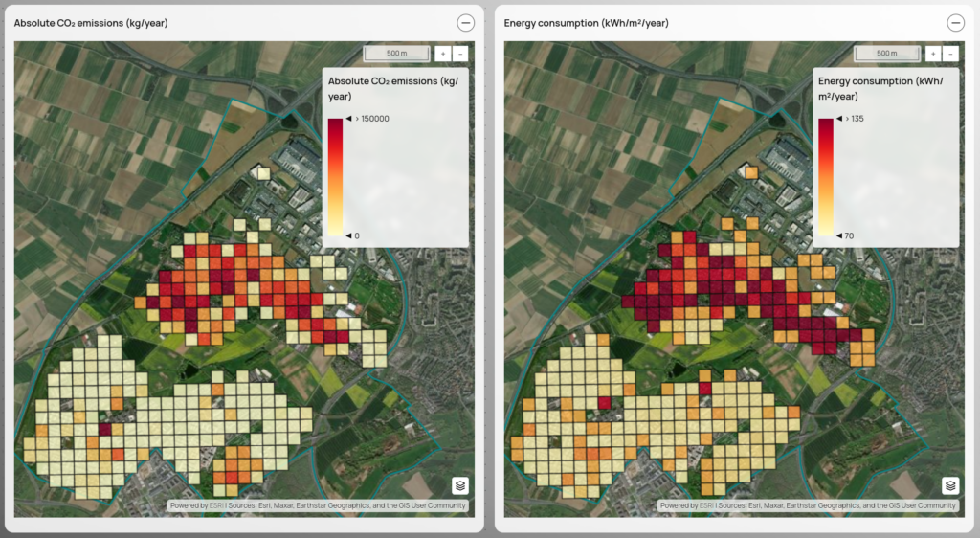Zoom in on the Energy consumption map
The image size is (980, 538).
coord(933,54)
